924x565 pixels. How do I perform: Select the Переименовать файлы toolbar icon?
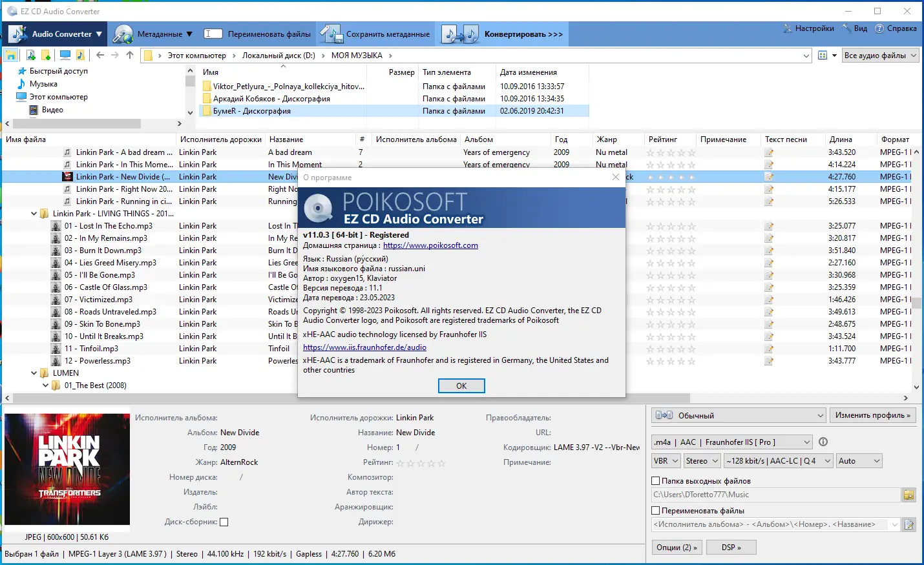click(x=213, y=34)
